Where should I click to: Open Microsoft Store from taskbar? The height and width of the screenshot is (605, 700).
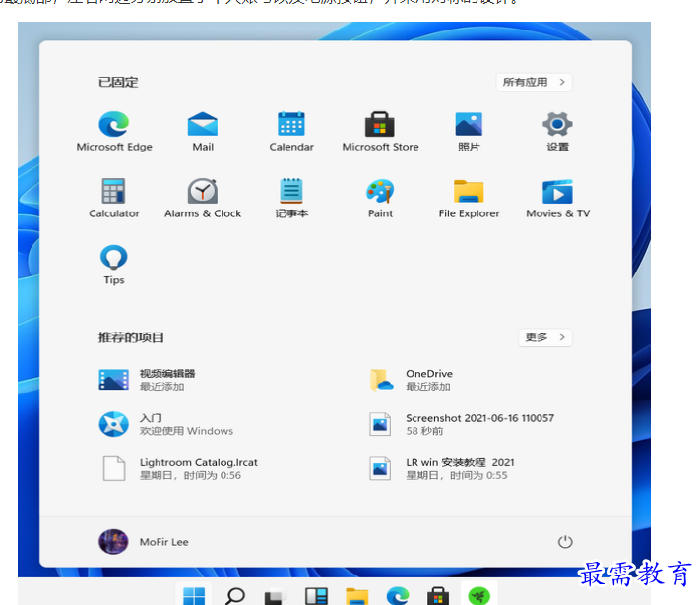[438, 596]
